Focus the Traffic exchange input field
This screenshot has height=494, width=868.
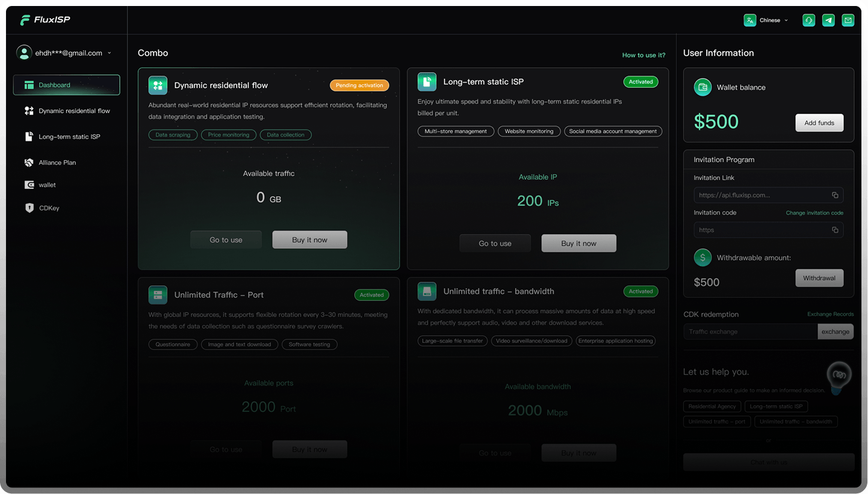[x=750, y=332]
